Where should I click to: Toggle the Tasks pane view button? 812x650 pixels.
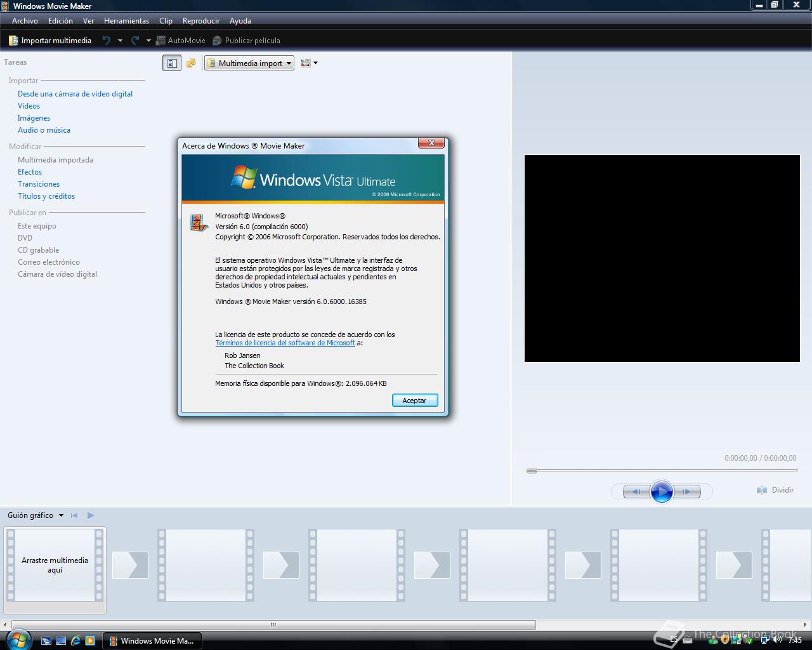[172, 63]
